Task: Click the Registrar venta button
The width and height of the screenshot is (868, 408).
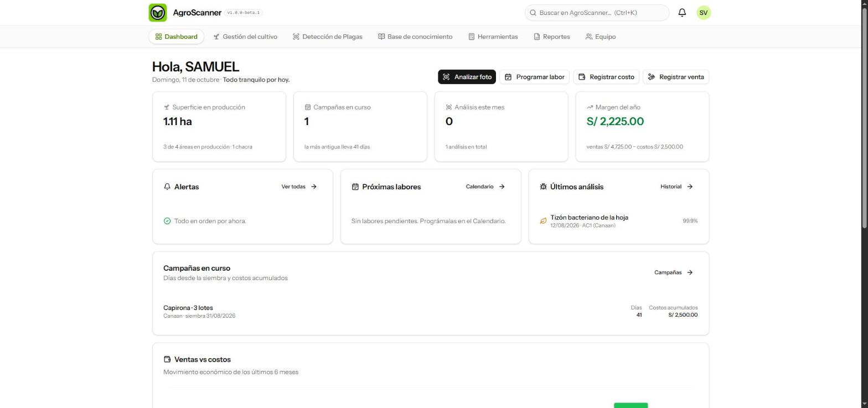Action: (676, 77)
